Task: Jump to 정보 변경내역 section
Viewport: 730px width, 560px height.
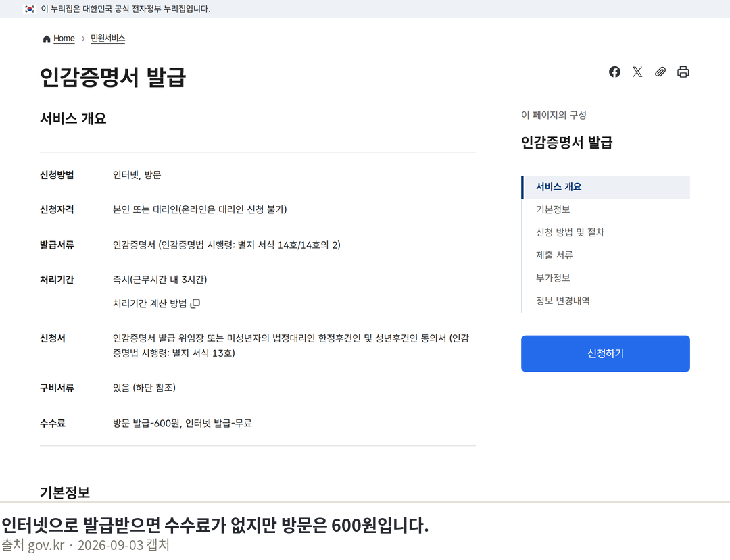Action: pyautogui.click(x=562, y=301)
